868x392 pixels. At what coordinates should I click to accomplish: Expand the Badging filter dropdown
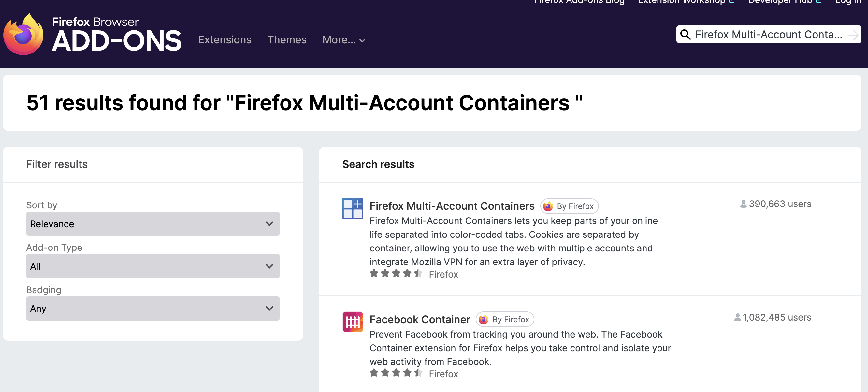(x=152, y=308)
